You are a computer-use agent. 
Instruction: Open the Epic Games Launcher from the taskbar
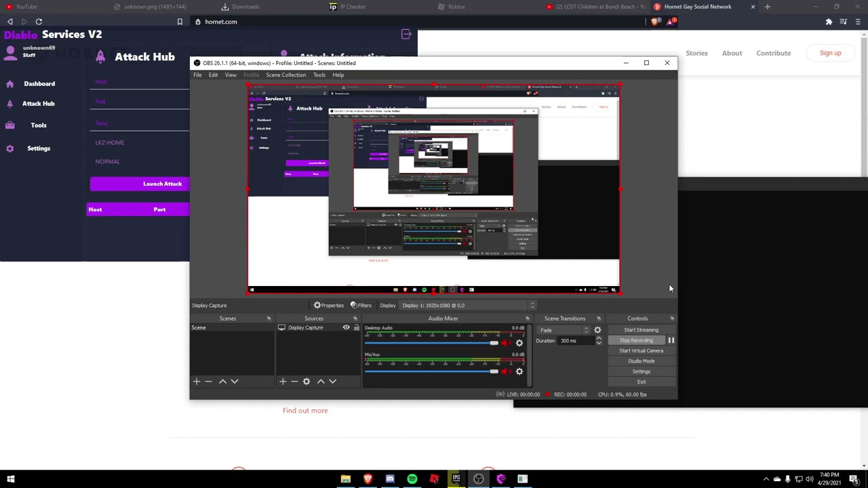pos(456,479)
